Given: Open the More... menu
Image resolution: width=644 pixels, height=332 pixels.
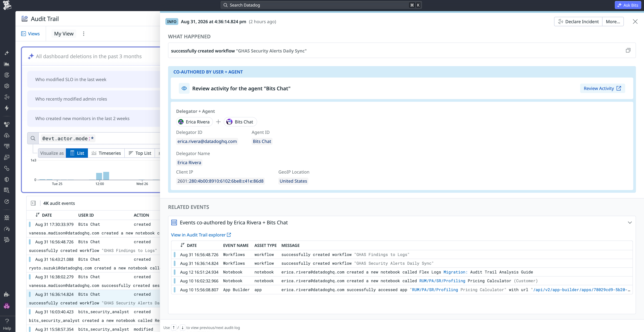Looking at the screenshot, I should coord(613,22).
